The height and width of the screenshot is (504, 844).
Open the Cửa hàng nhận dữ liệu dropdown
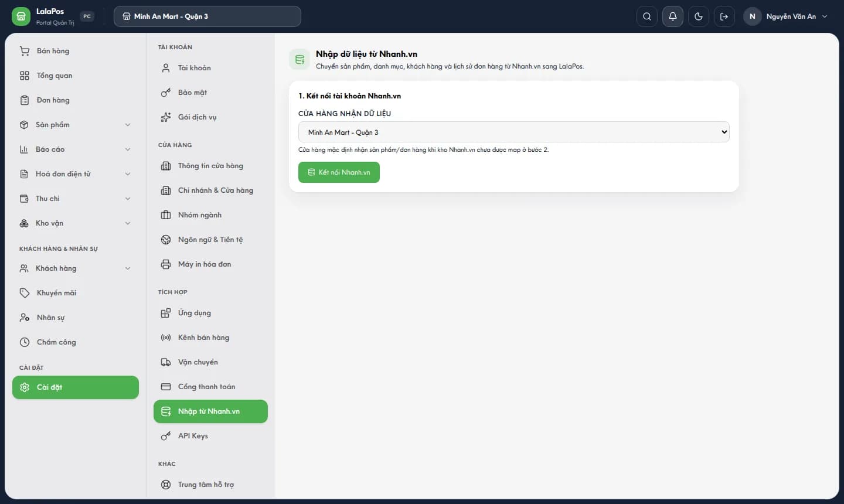pyautogui.click(x=514, y=132)
